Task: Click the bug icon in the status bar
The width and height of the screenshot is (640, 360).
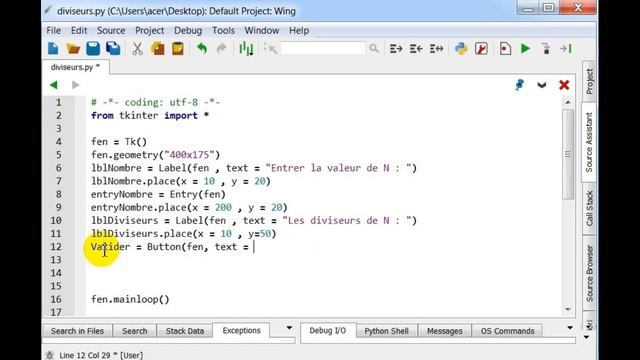Action: pyautogui.click(x=50, y=355)
